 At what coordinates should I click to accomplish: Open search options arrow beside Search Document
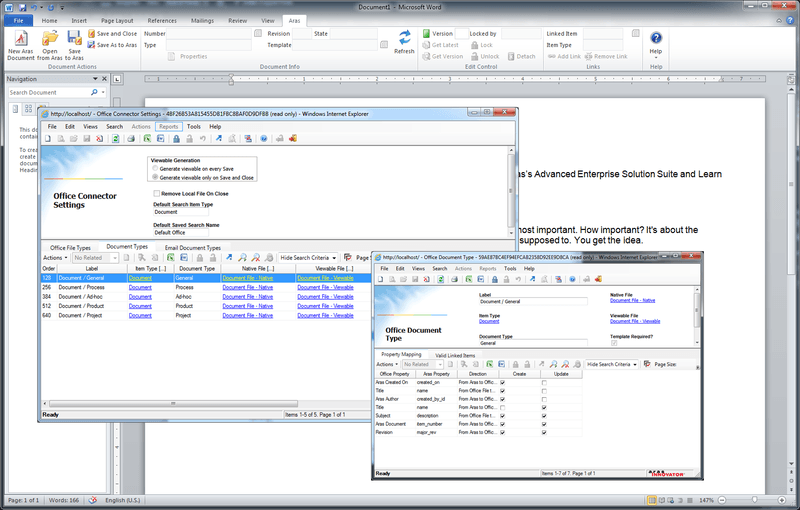point(103,92)
